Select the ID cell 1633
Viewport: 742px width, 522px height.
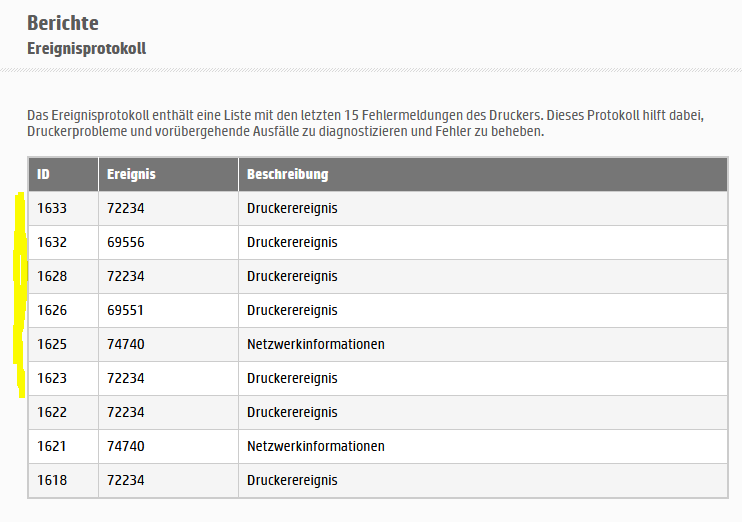click(52, 209)
